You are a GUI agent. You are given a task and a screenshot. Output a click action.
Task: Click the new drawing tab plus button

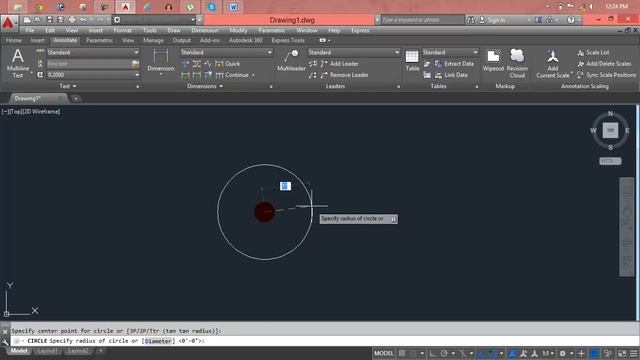pos(76,98)
